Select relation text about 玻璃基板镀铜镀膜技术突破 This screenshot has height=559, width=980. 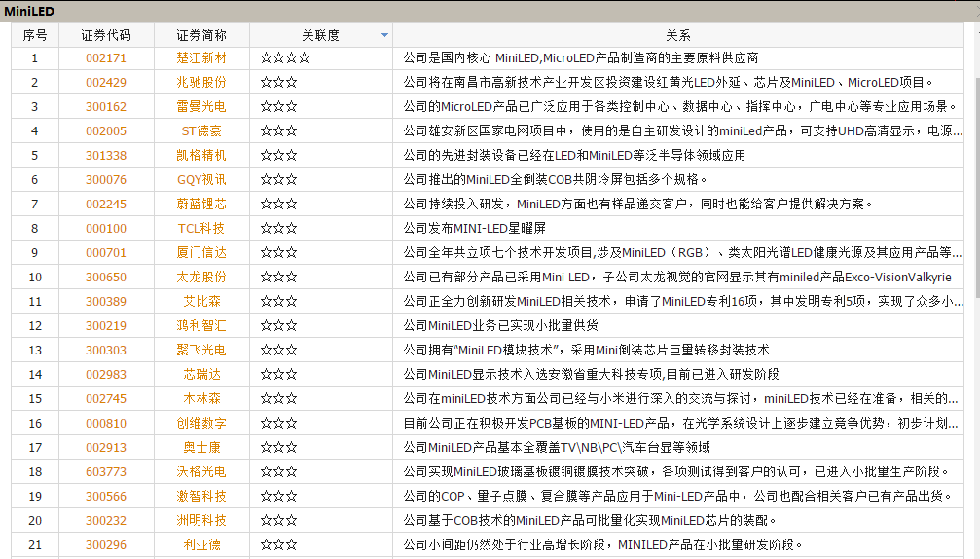677,472
